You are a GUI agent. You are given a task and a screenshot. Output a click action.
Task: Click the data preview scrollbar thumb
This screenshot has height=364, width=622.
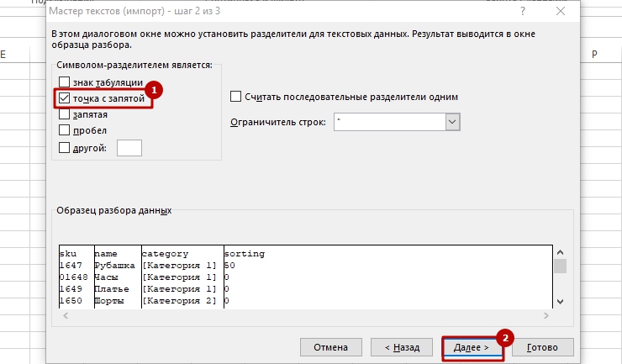pos(560,266)
